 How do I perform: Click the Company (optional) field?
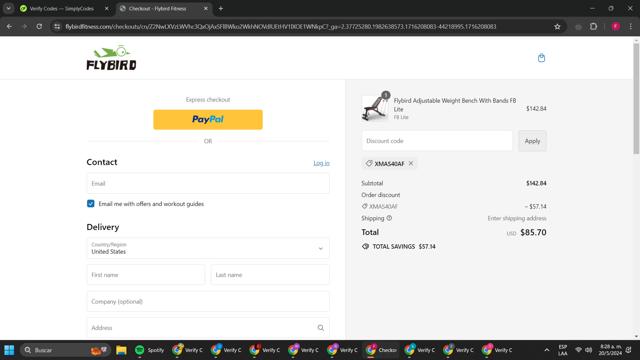(x=208, y=302)
